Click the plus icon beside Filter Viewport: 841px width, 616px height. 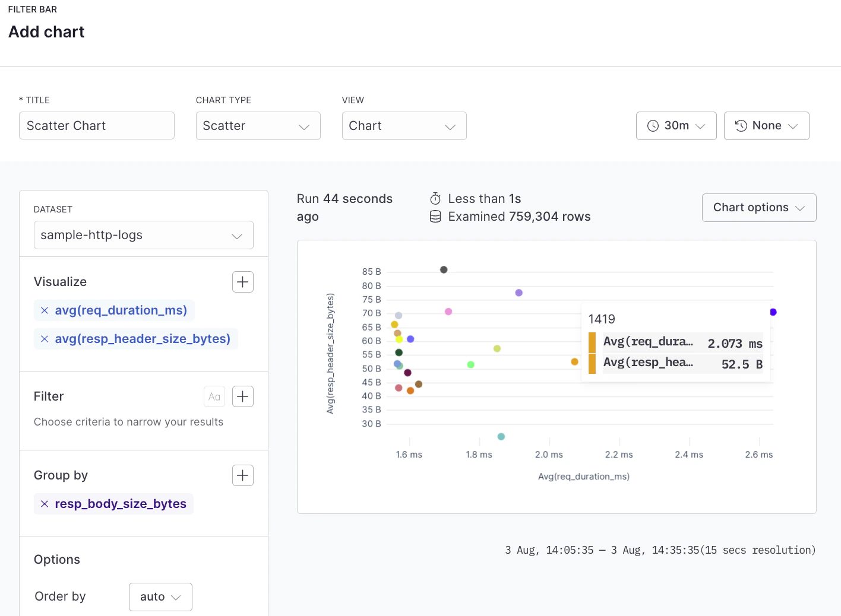click(242, 396)
